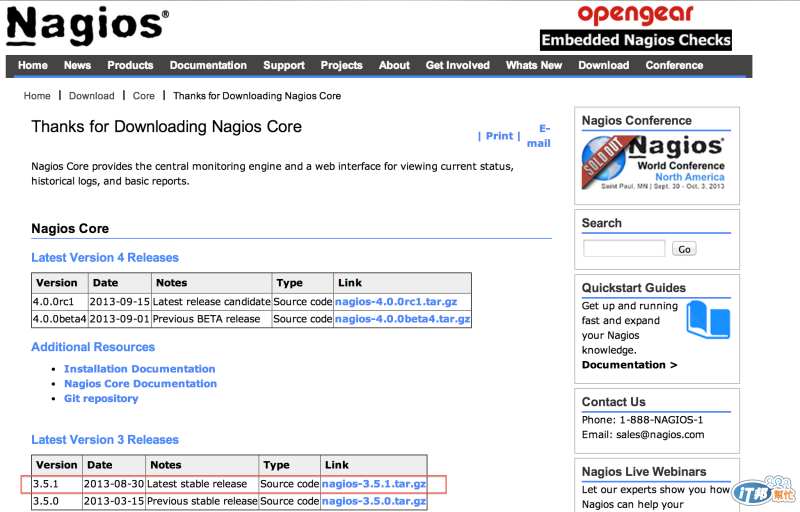Click the Thanks for Downloading Nagios Core title
The height and width of the screenshot is (512, 800).
click(166, 126)
